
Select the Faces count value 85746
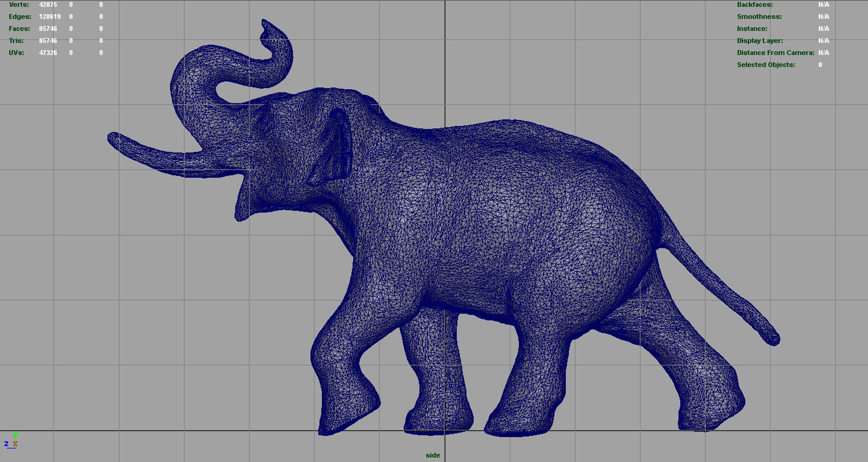coord(48,28)
